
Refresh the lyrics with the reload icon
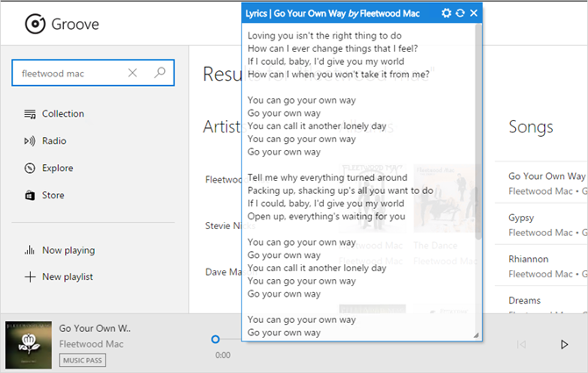click(460, 13)
